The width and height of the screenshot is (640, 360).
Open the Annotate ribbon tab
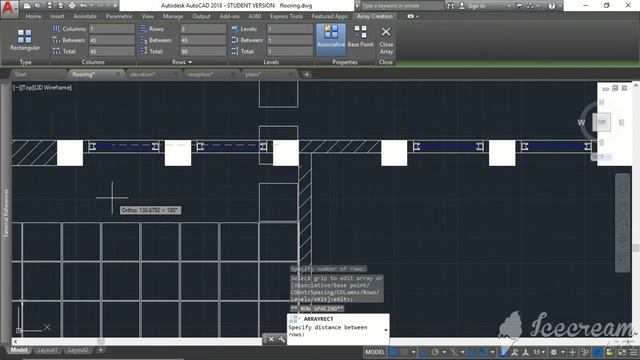tap(84, 16)
